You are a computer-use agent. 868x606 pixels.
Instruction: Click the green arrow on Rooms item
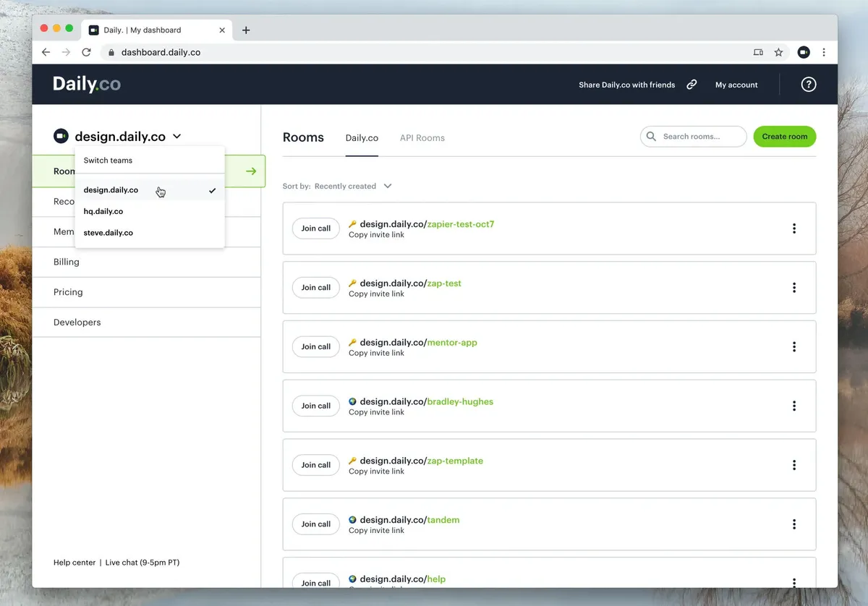(251, 171)
